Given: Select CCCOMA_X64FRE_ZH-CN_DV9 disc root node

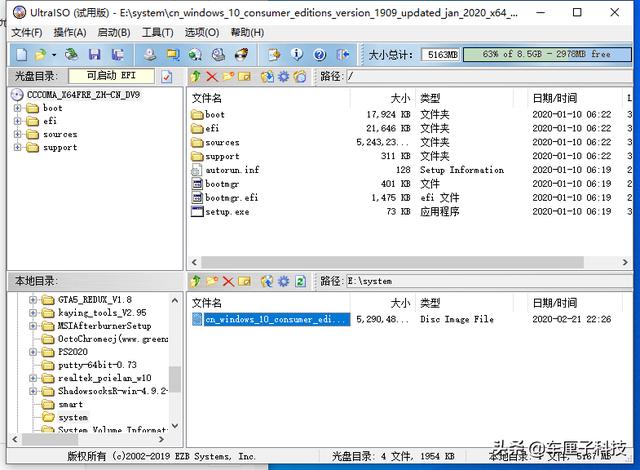Looking at the screenshot, I should (83, 95).
